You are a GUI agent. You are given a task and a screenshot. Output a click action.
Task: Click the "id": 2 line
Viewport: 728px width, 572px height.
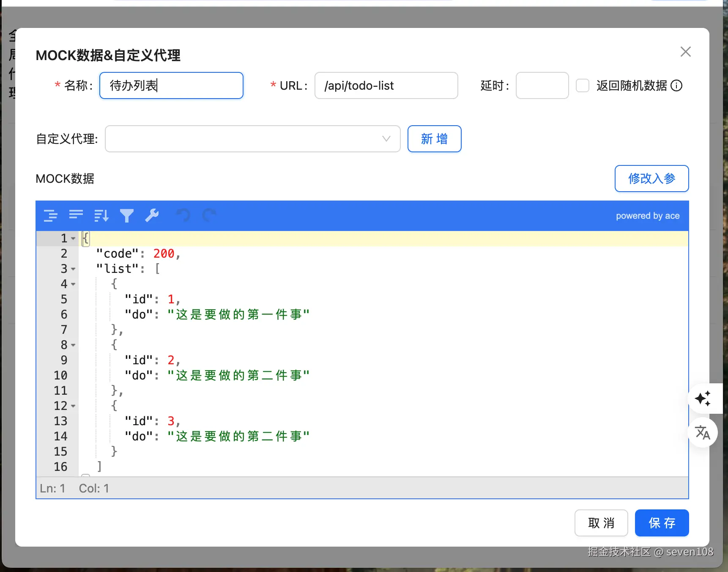(x=153, y=360)
